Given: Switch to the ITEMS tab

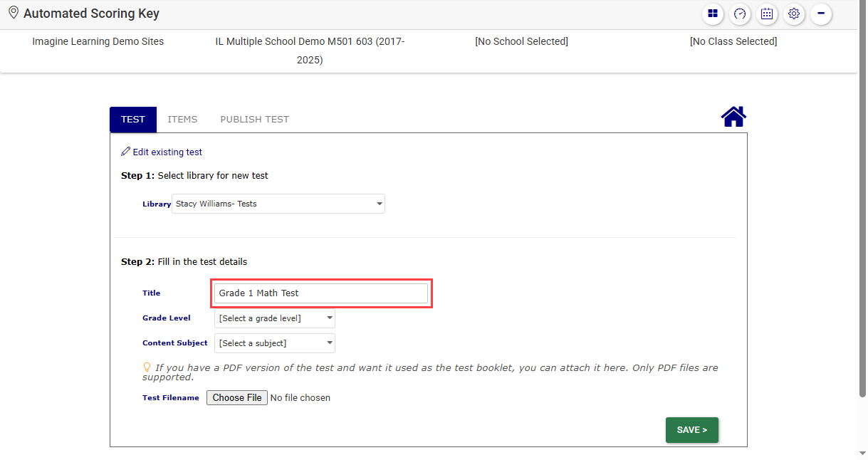Looking at the screenshot, I should click(x=182, y=120).
